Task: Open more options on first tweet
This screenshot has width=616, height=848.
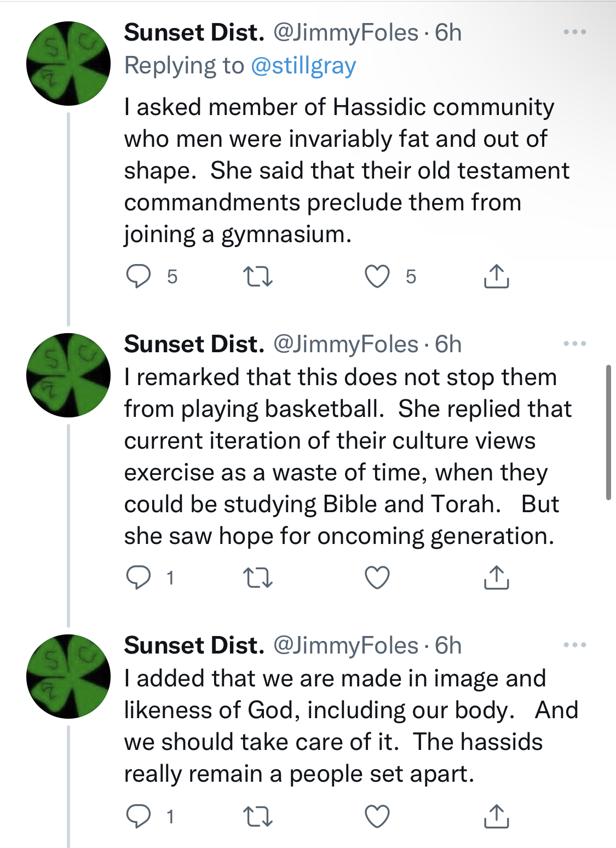Action: coord(574,32)
